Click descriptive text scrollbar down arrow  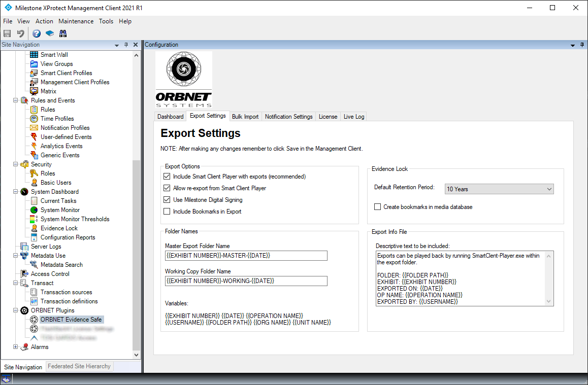coord(549,301)
